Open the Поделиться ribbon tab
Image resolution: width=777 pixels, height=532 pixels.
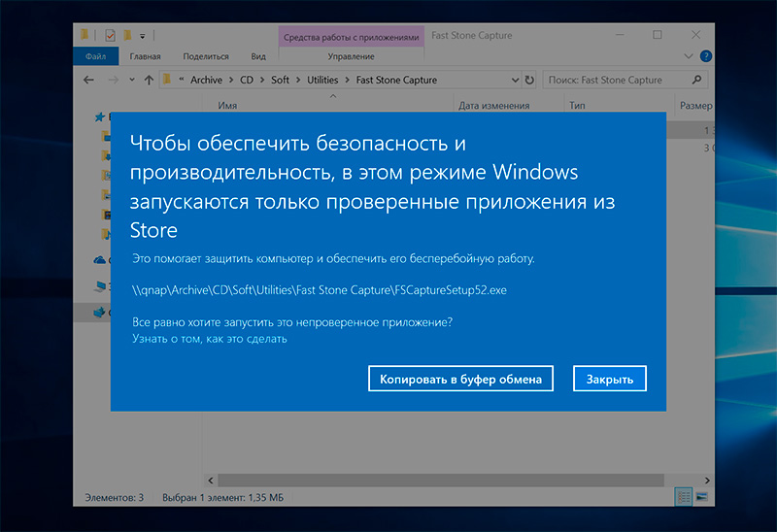tap(205, 56)
